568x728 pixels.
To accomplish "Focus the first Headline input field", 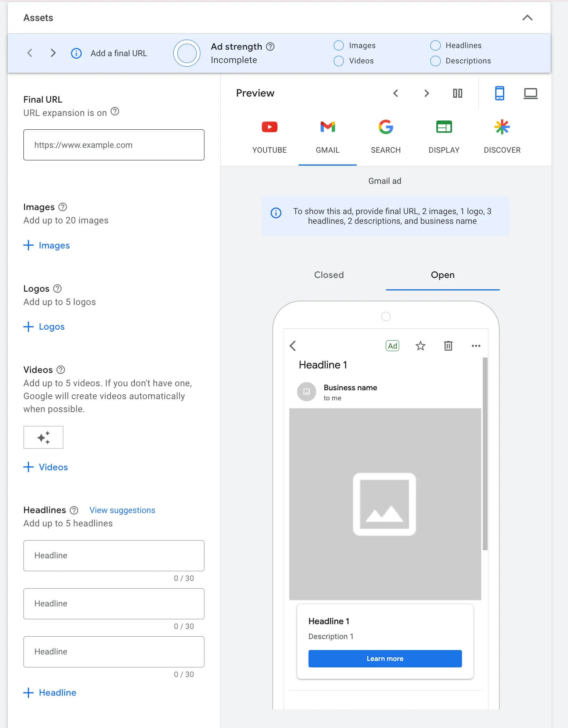I will click(x=114, y=555).
